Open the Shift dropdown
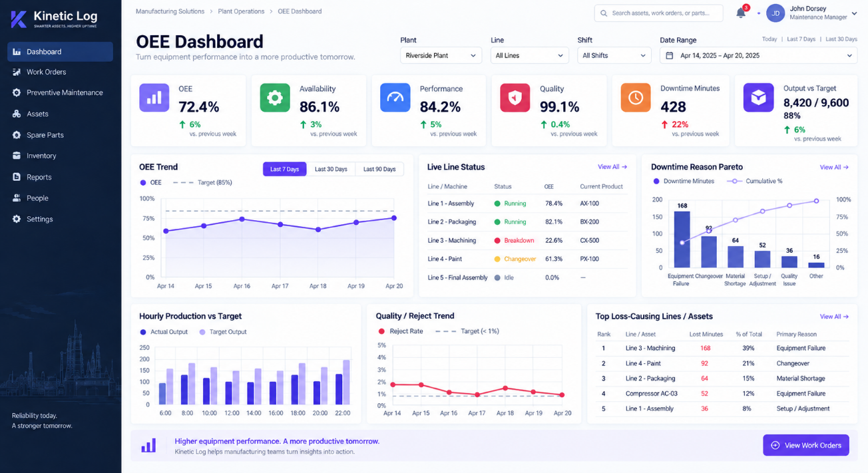The height and width of the screenshot is (473, 868). pos(614,55)
